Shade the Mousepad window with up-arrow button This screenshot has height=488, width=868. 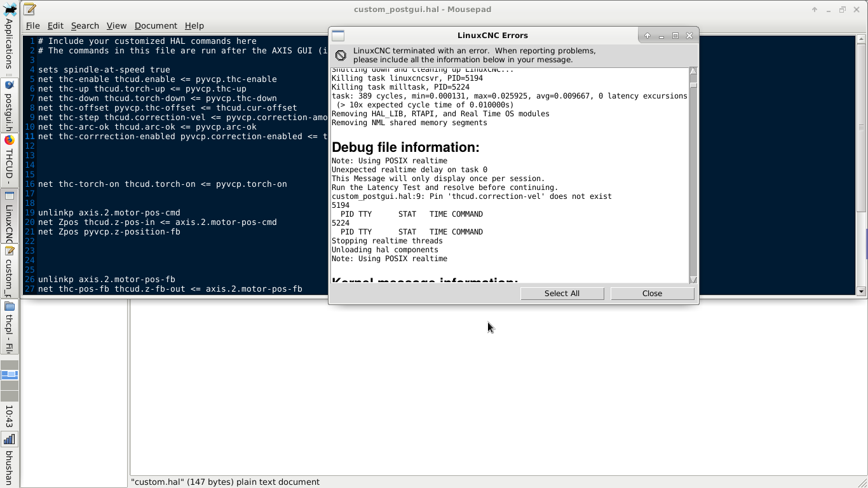click(x=815, y=10)
